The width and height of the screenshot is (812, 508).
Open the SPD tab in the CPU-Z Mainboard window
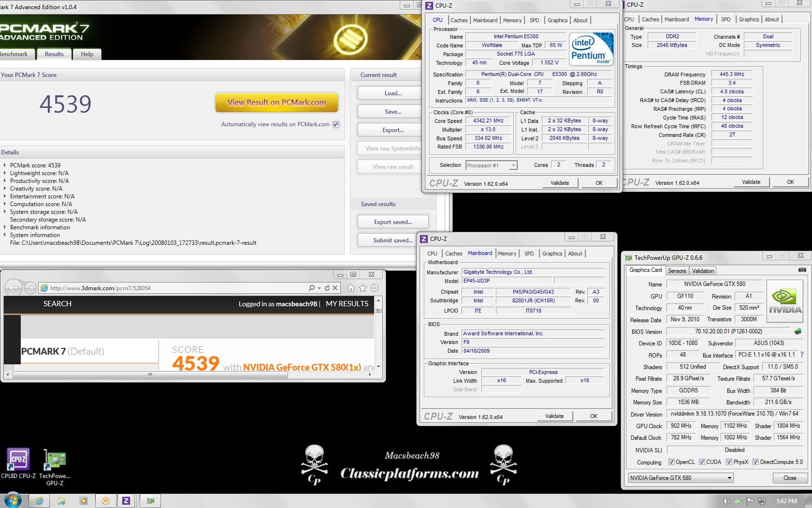(x=529, y=254)
